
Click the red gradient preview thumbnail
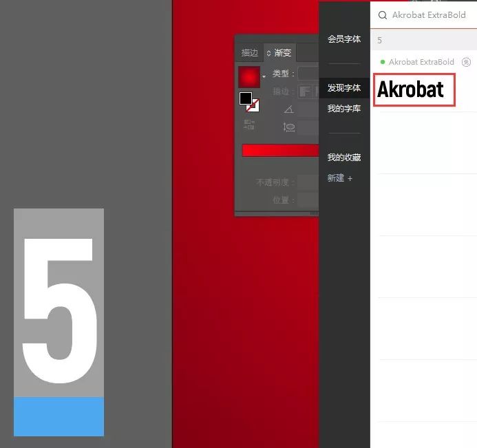[248, 76]
